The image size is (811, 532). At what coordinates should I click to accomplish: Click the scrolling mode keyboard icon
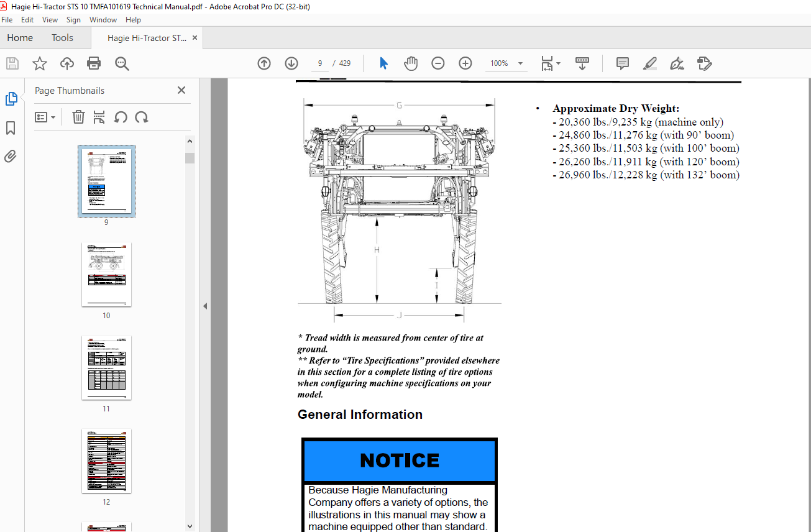(x=582, y=63)
